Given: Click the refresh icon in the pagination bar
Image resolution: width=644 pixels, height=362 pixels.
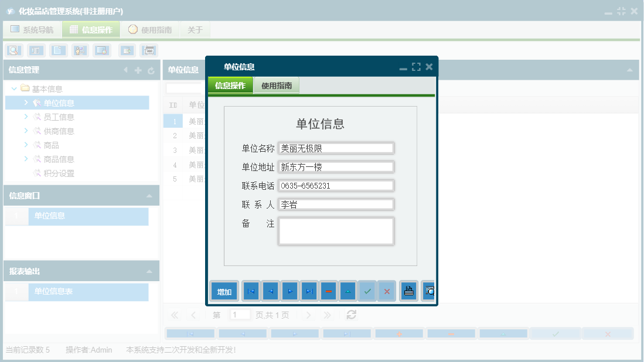Looking at the screenshot, I should point(350,315).
